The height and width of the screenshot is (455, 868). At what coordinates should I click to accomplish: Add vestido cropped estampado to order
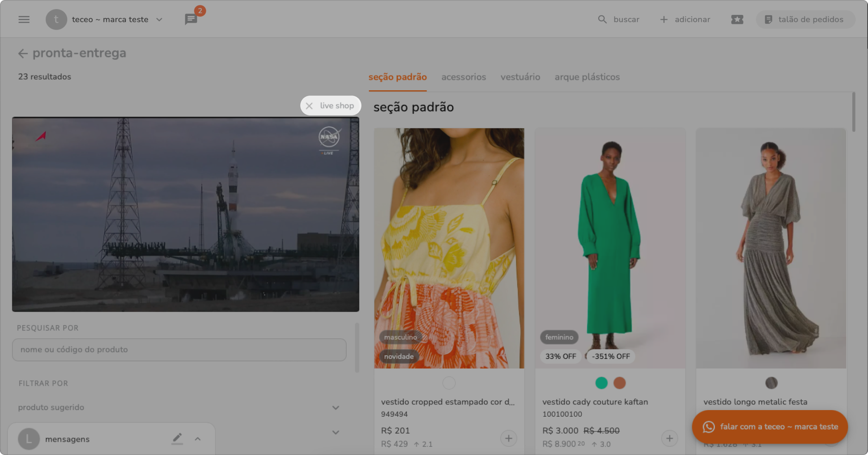click(x=508, y=438)
